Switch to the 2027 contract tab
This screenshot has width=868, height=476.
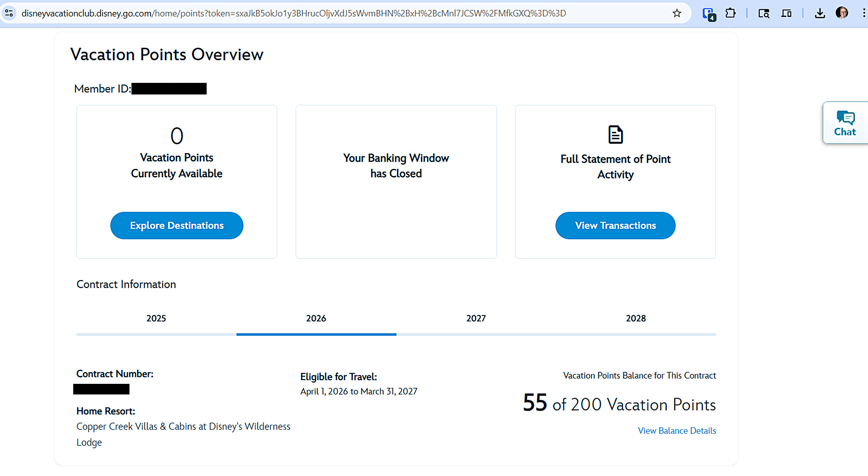click(476, 319)
